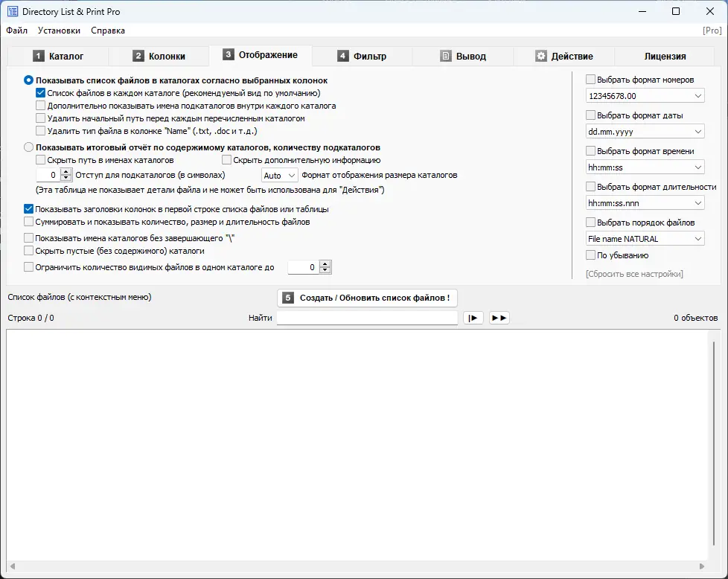Click the horizontal scrollbar right arrow

[701, 566]
